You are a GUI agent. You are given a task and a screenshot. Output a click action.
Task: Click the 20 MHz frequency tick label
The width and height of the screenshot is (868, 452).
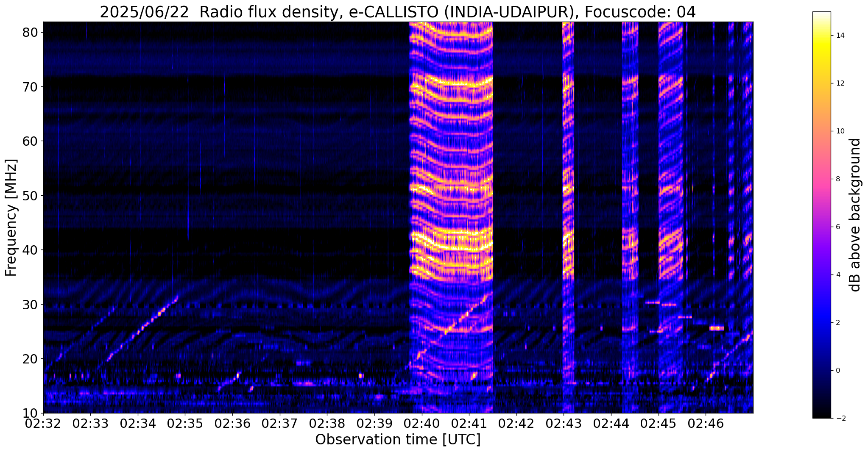30,359
